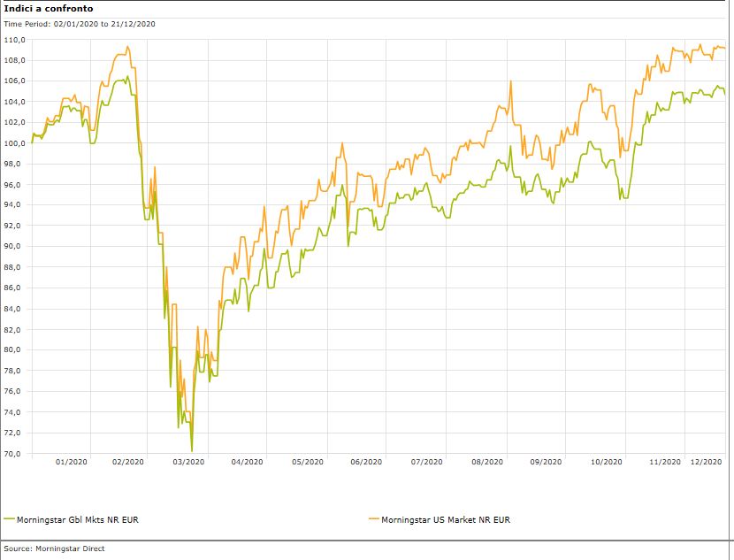Image resolution: width=734 pixels, height=560 pixels.
Task: Select the 12/2020 x-axis label
Action: pos(708,462)
